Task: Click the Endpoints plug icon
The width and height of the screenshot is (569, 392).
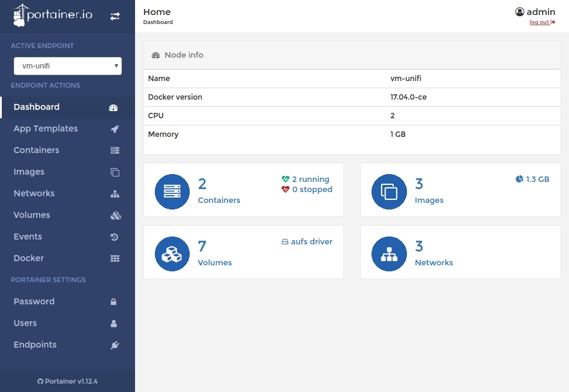Action: (x=115, y=345)
